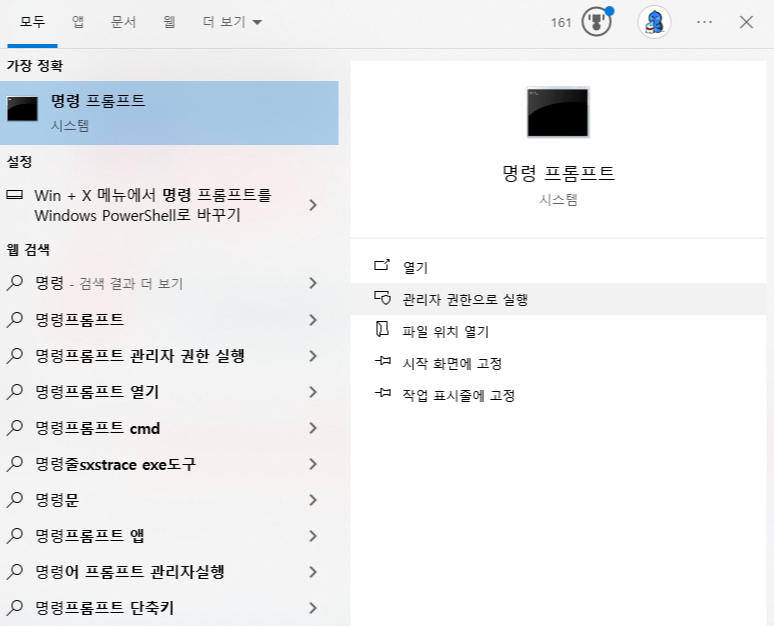Open the 더 보기 dropdown
The height and width of the screenshot is (626, 774).
tap(232, 22)
